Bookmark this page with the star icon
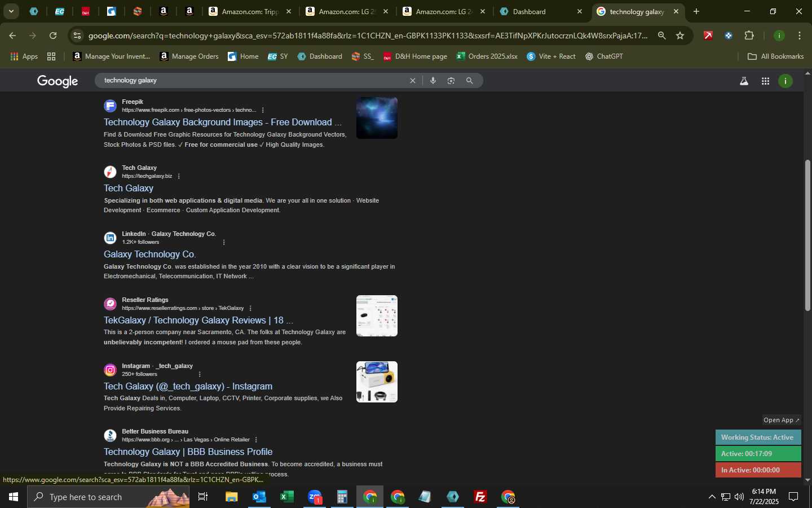Viewport: 812px width, 508px height. pos(680,36)
